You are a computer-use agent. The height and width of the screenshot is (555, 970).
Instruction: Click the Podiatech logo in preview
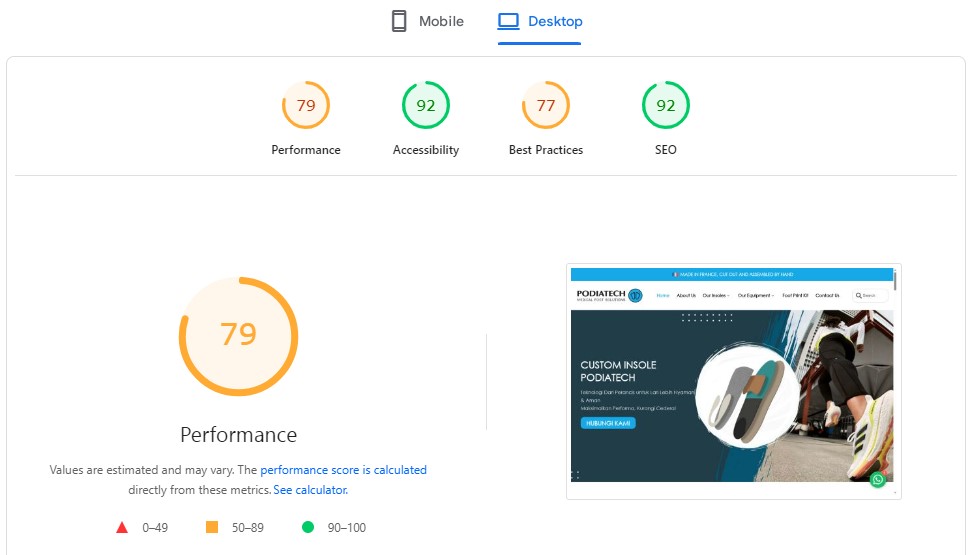pyautogui.click(x=609, y=295)
